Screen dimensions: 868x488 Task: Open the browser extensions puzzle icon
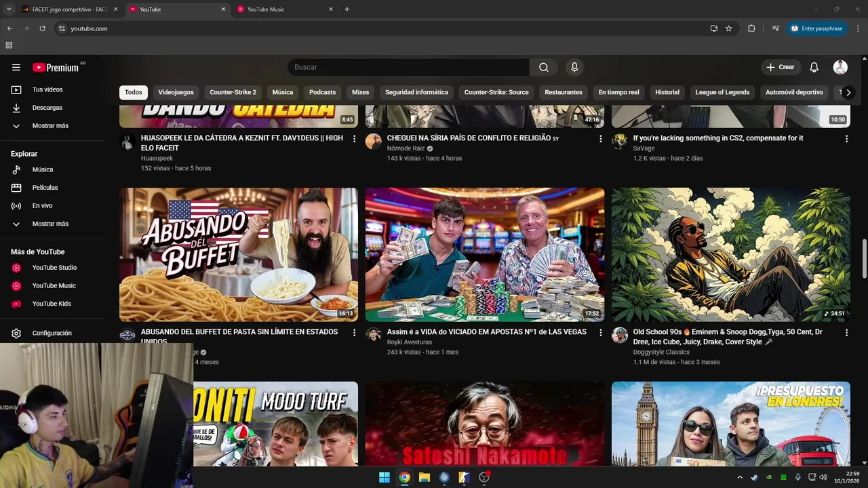tap(751, 28)
